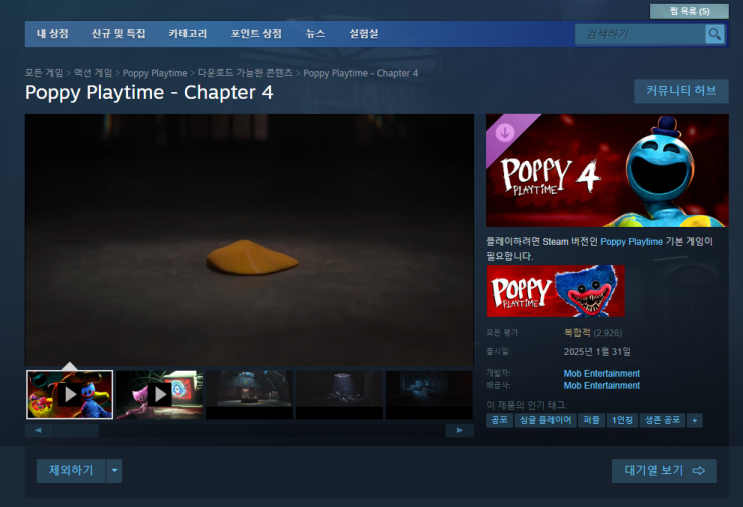Play the first trailer thumbnail with Huggy Wuggy
The width and height of the screenshot is (743, 507).
[70, 395]
